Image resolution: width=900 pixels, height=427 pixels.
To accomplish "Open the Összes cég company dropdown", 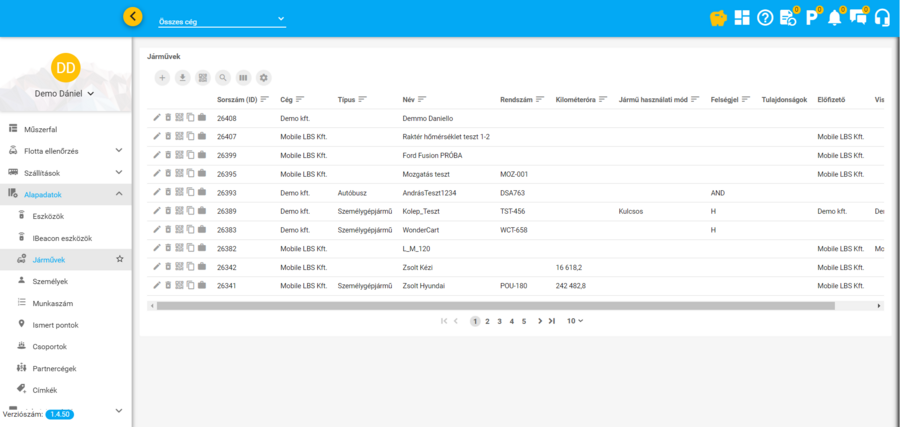I will 221,19.
